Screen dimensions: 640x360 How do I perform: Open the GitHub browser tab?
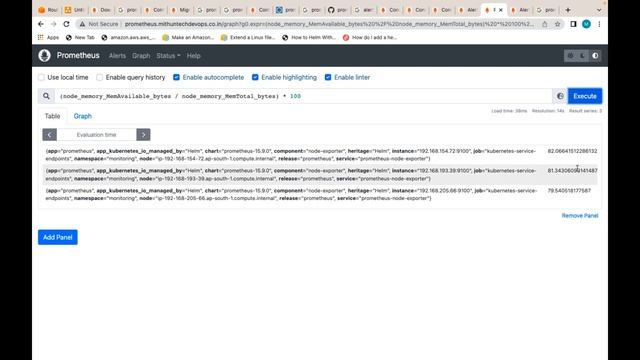(x=337, y=10)
